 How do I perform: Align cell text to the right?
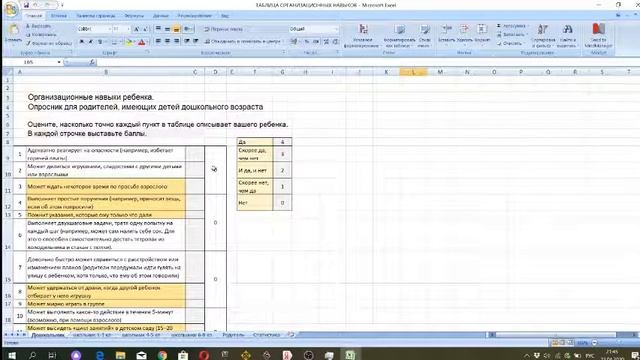[176, 41]
